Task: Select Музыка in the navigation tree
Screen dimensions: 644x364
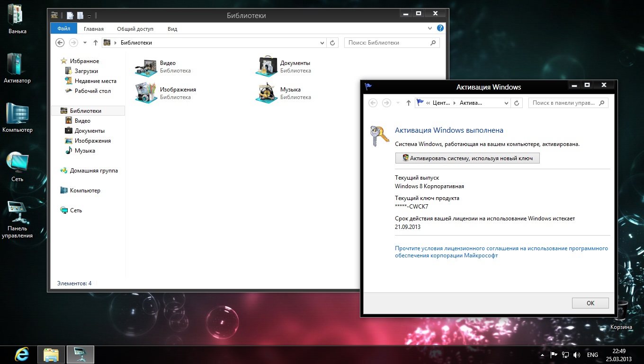Action: 85,151
